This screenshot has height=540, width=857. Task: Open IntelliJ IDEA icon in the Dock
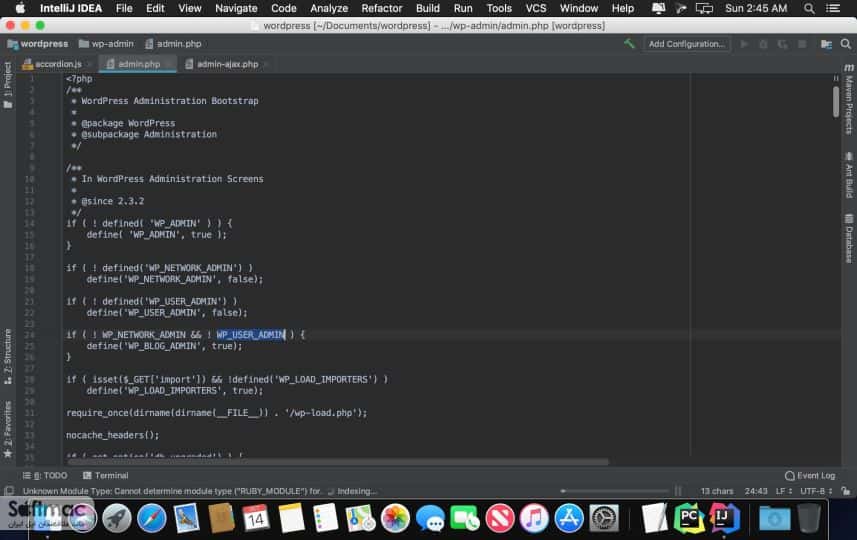click(724, 518)
